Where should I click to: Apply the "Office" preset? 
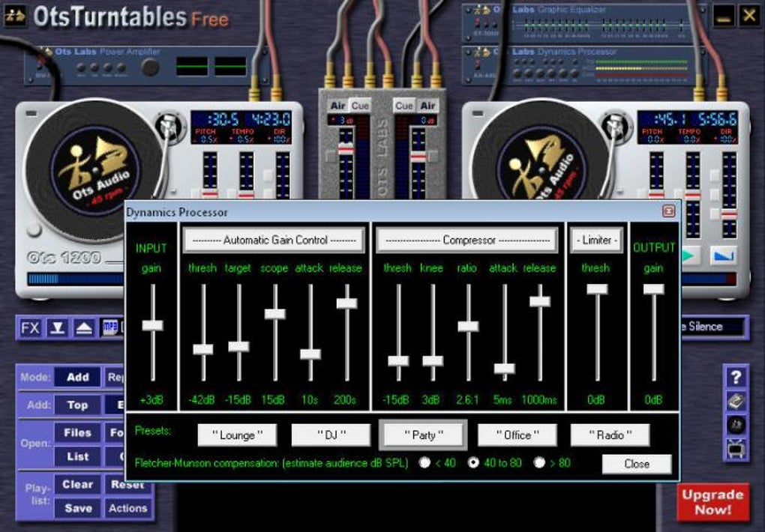tap(517, 435)
